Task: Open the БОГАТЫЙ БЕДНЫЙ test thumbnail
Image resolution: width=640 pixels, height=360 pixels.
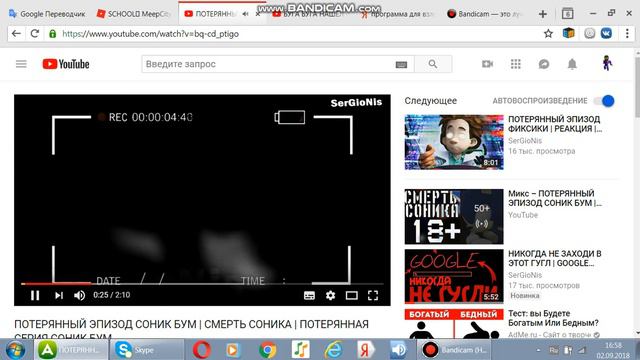Action: pos(454,324)
